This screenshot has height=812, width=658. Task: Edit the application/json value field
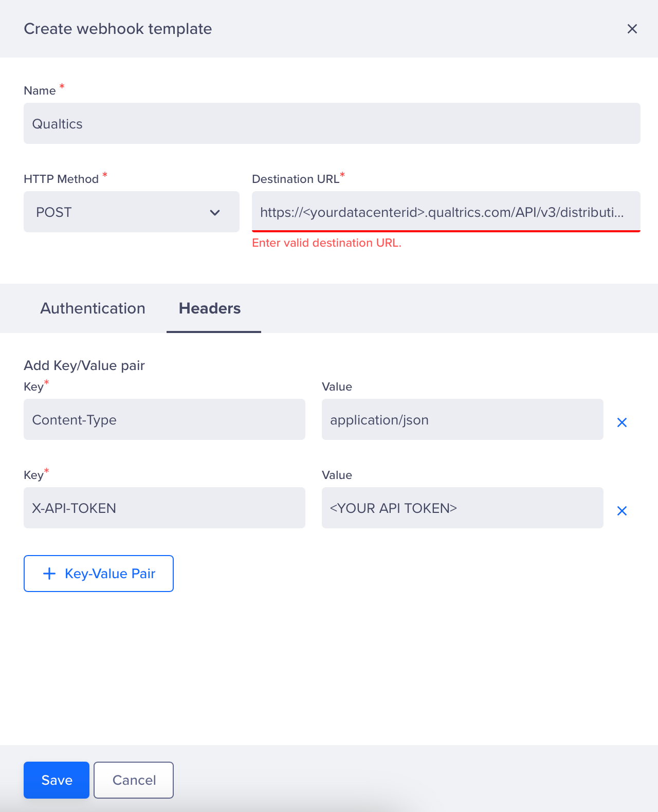click(x=463, y=419)
